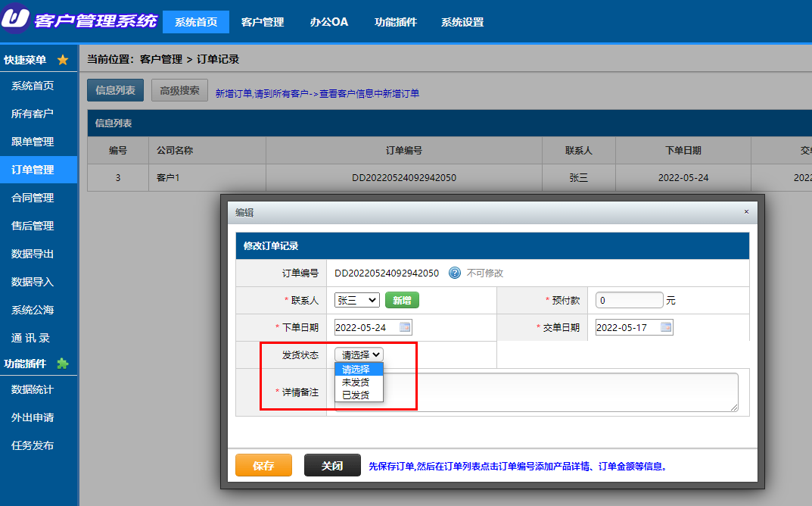Image resolution: width=812 pixels, height=506 pixels.
Task: Click the orange 保存 button
Action: (x=263, y=465)
